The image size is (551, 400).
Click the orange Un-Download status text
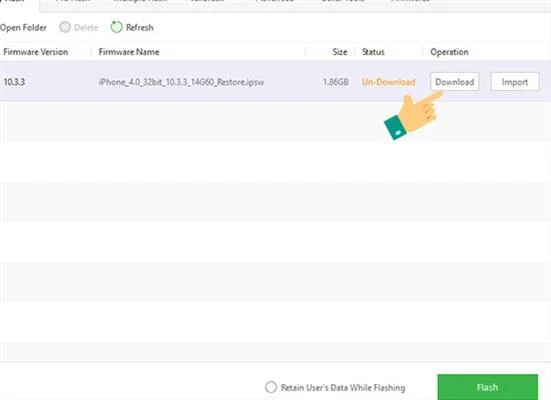(389, 82)
